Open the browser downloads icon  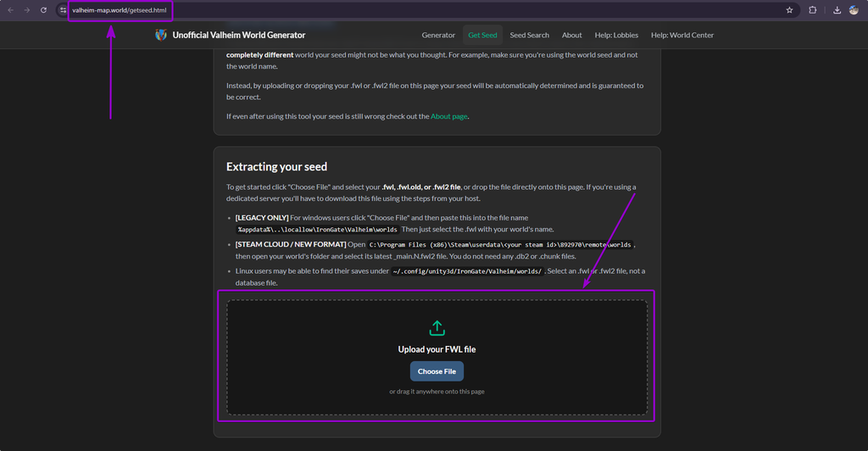(x=837, y=10)
